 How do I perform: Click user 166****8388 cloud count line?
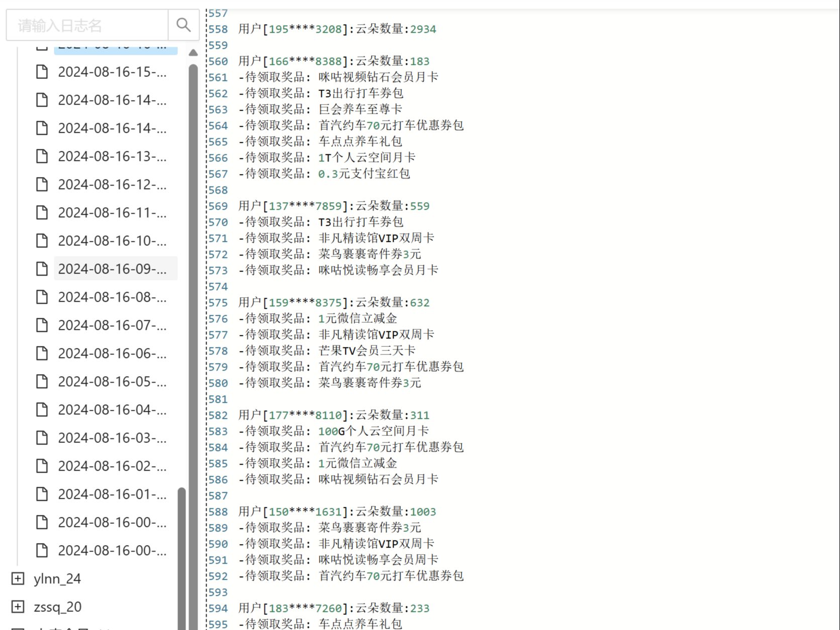click(x=334, y=61)
